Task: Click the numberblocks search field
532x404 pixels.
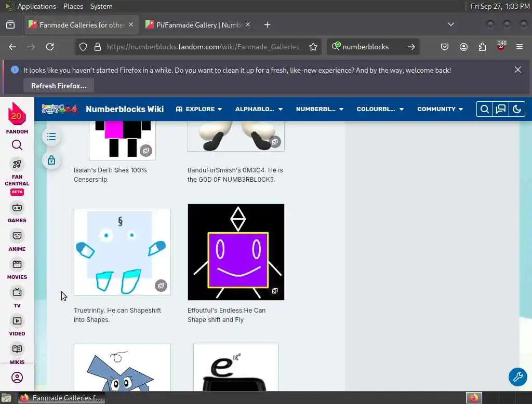Action: pos(372,47)
